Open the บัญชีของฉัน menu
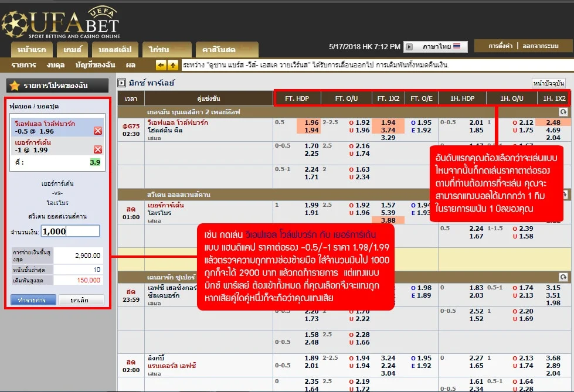The image size is (574, 392). point(95,65)
